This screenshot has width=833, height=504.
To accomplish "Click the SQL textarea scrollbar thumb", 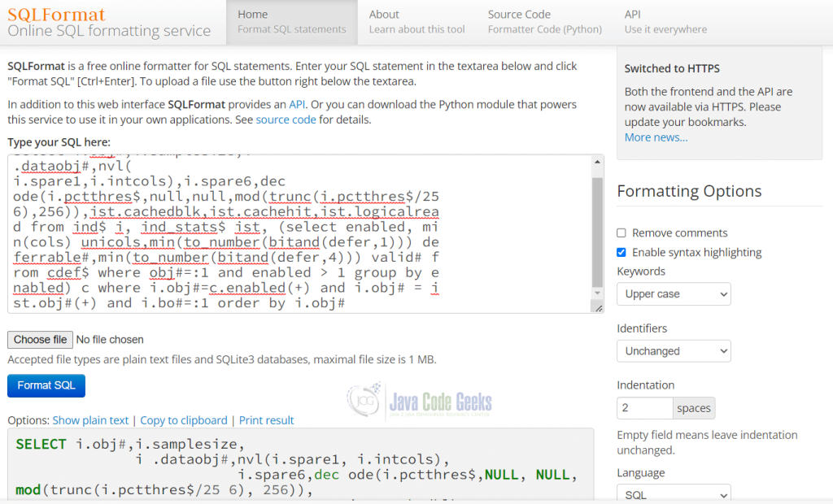I will pyautogui.click(x=597, y=232).
